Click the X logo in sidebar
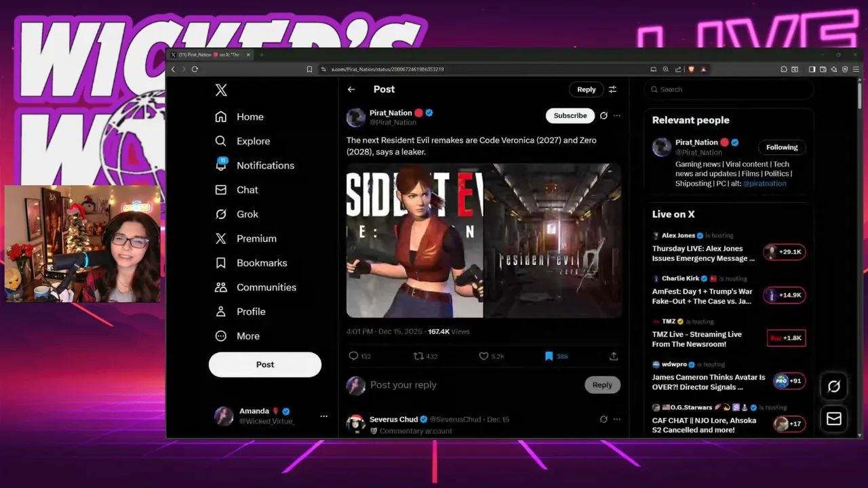 [221, 90]
